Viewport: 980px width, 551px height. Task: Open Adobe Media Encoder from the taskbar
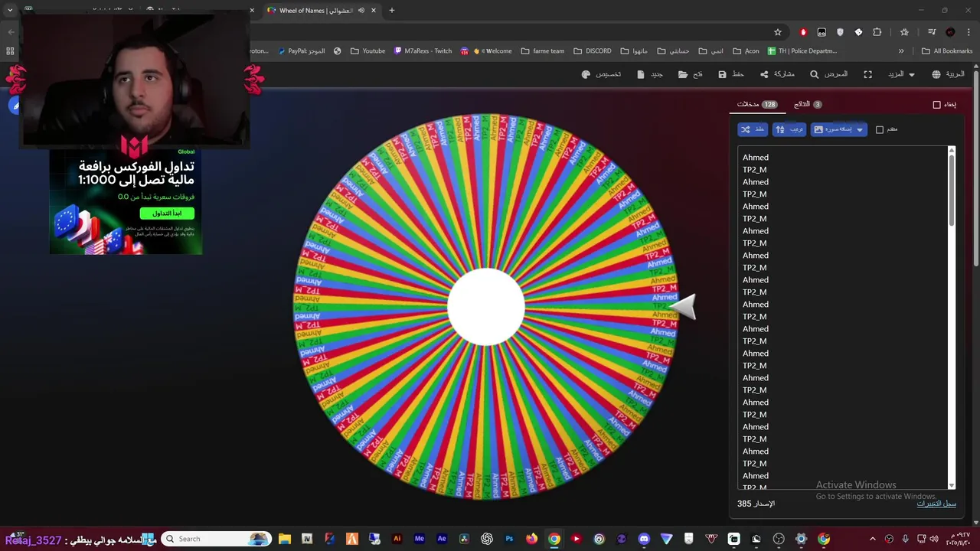coord(419,539)
